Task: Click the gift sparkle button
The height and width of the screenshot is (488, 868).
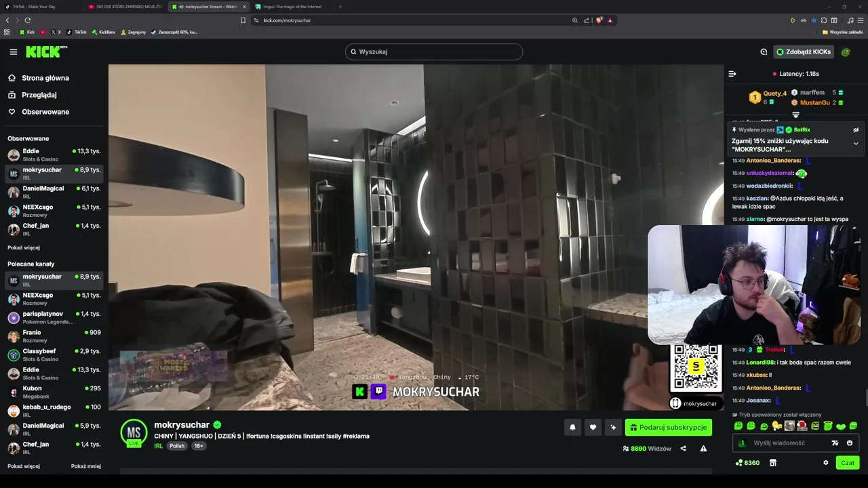Action: [x=613, y=428]
